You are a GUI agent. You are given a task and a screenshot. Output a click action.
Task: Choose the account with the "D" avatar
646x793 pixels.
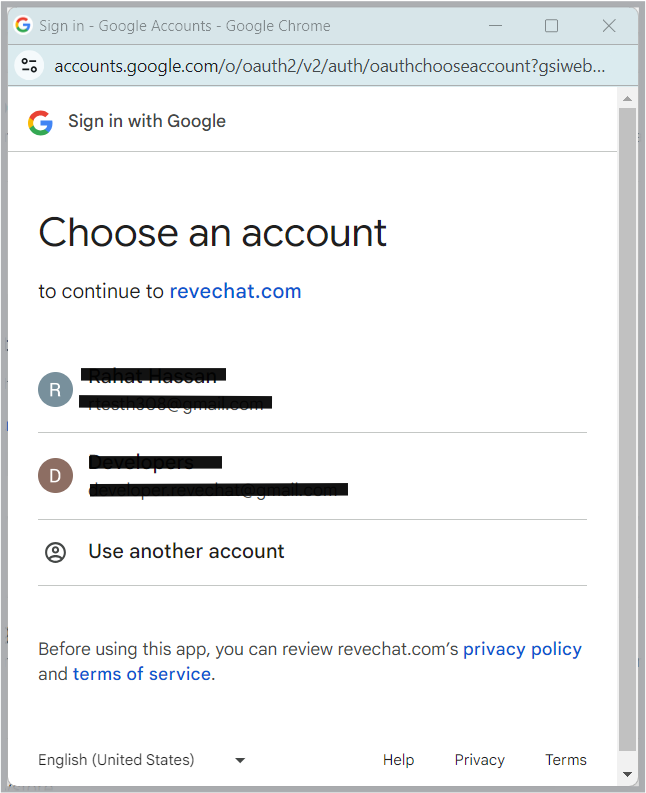[x=56, y=475]
